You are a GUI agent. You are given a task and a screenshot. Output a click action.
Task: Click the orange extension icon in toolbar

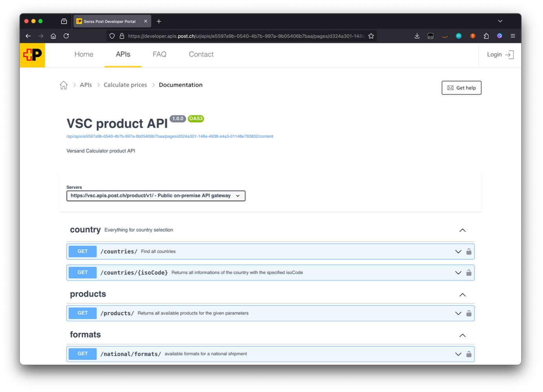click(473, 36)
